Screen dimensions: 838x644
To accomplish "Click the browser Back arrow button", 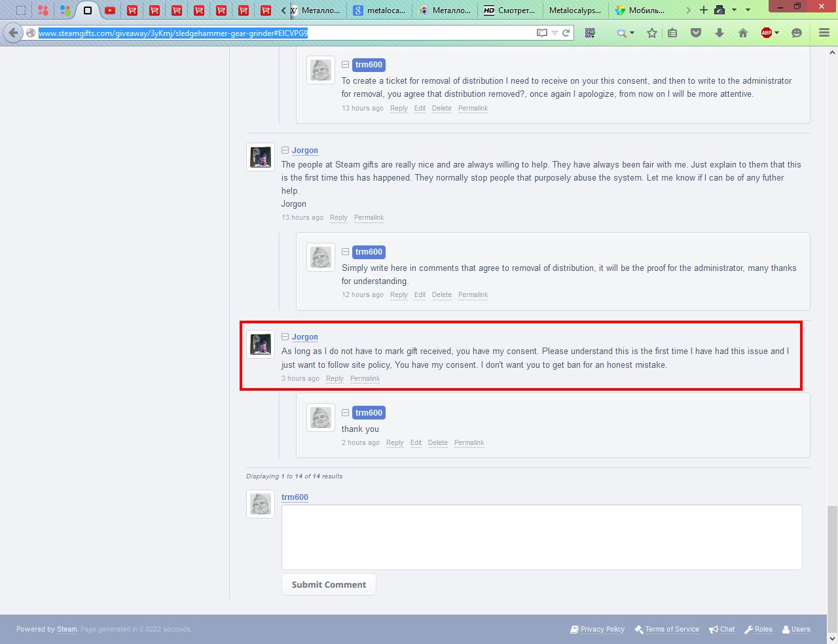I will click(x=14, y=33).
